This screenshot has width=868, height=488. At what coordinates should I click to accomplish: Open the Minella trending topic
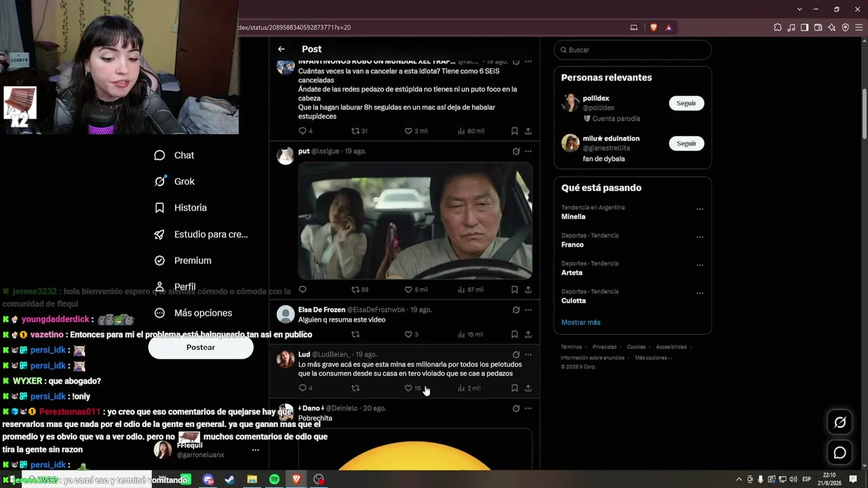(x=574, y=217)
